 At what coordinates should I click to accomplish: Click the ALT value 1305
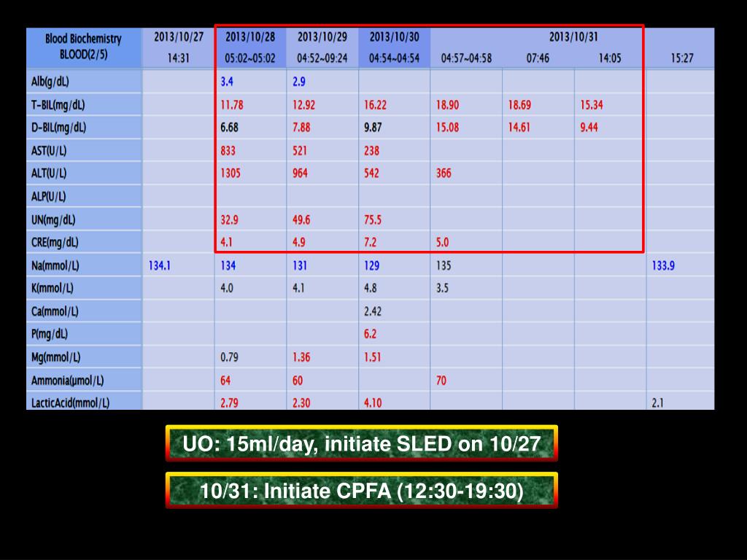(x=230, y=173)
